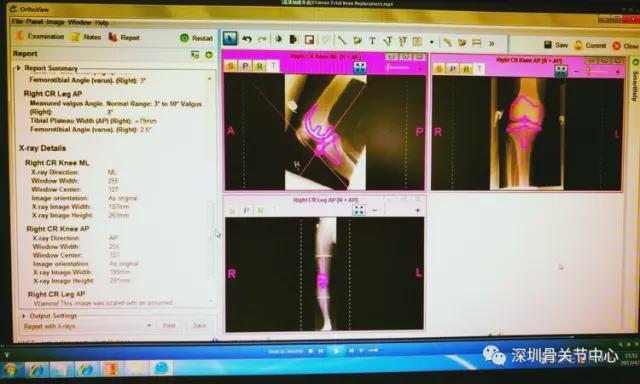Click the green Restart icon button

[x=196, y=38]
